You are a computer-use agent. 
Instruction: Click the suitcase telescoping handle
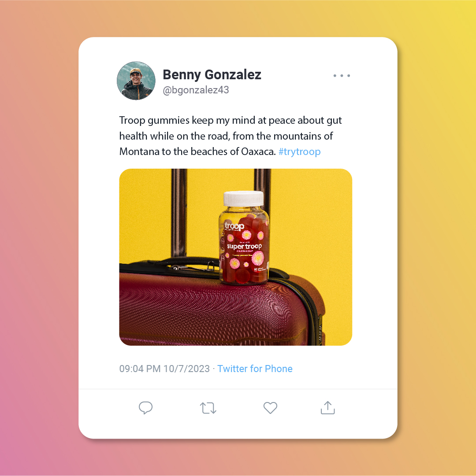pyautogui.click(x=179, y=213)
